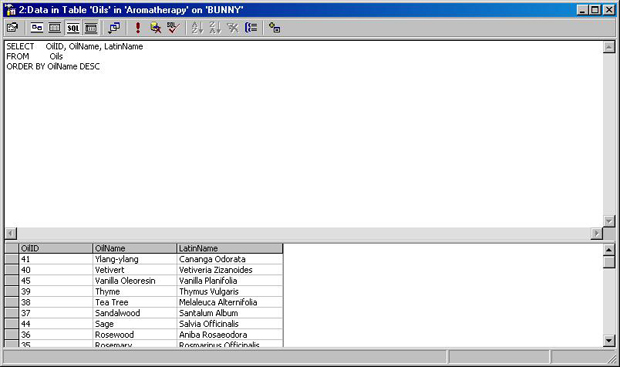The height and width of the screenshot is (367, 620).
Task: Toggle the results pane button
Action: point(91,28)
